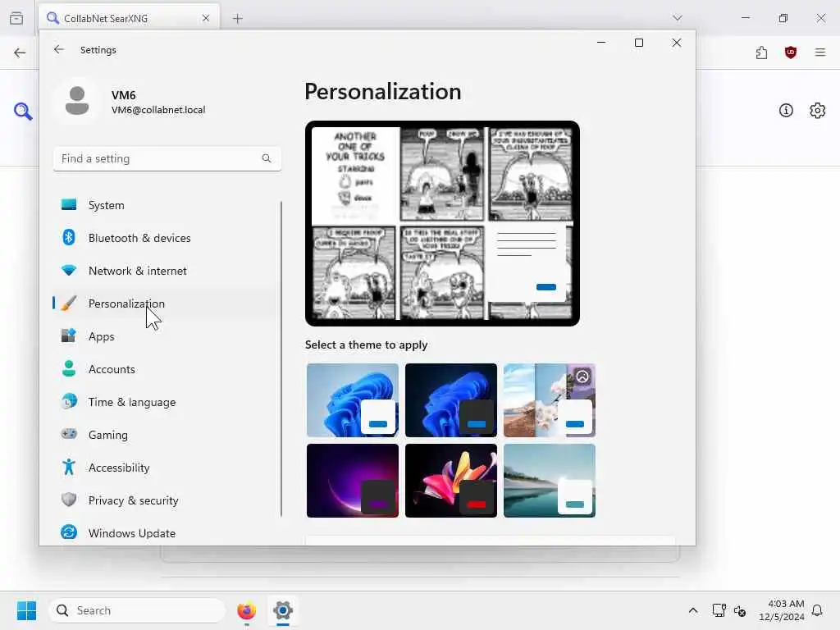Show hidden system tray icons
The height and width of the screenshot is (630, 840).
pyautogui.click(x=692, y=610)
